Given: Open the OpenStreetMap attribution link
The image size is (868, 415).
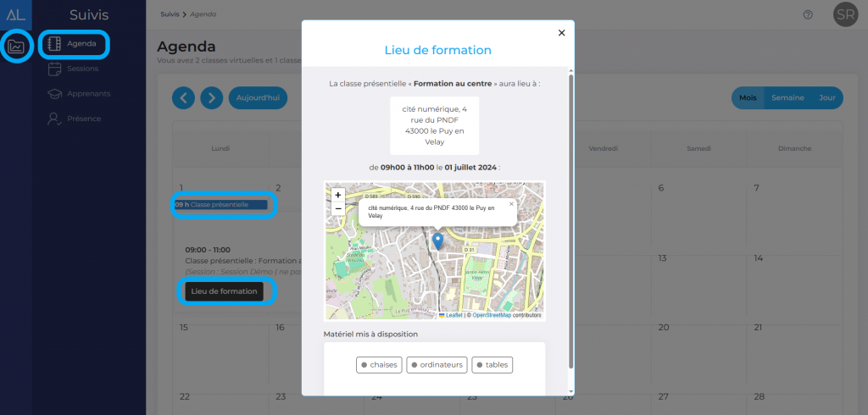Looking at the screenshot, I should click(492, 315).
